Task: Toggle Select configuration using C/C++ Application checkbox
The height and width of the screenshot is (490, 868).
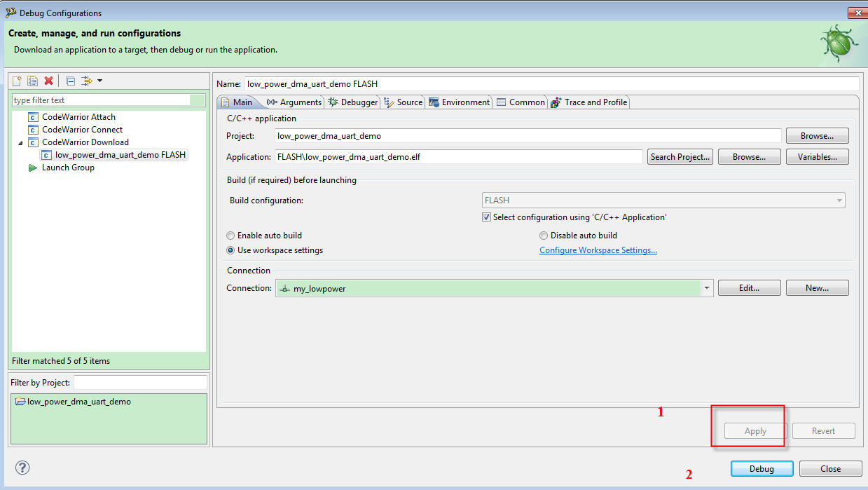Action: tap(487, 217)
